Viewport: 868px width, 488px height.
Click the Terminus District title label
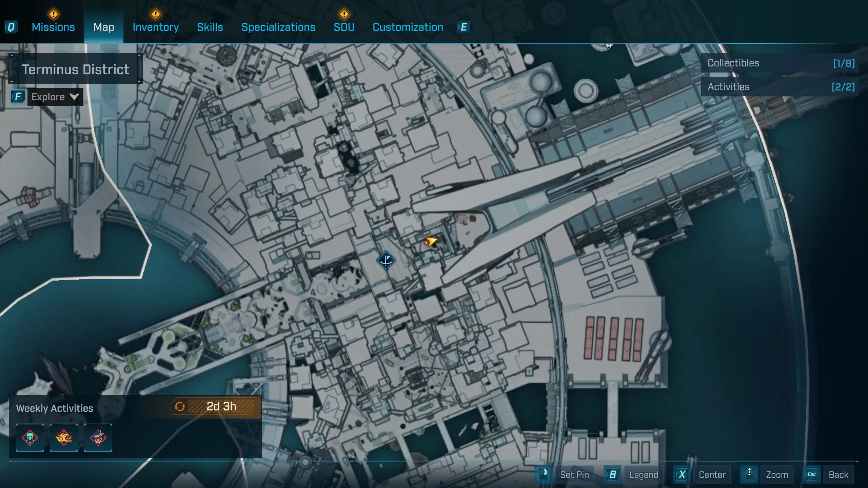[75, 69]
